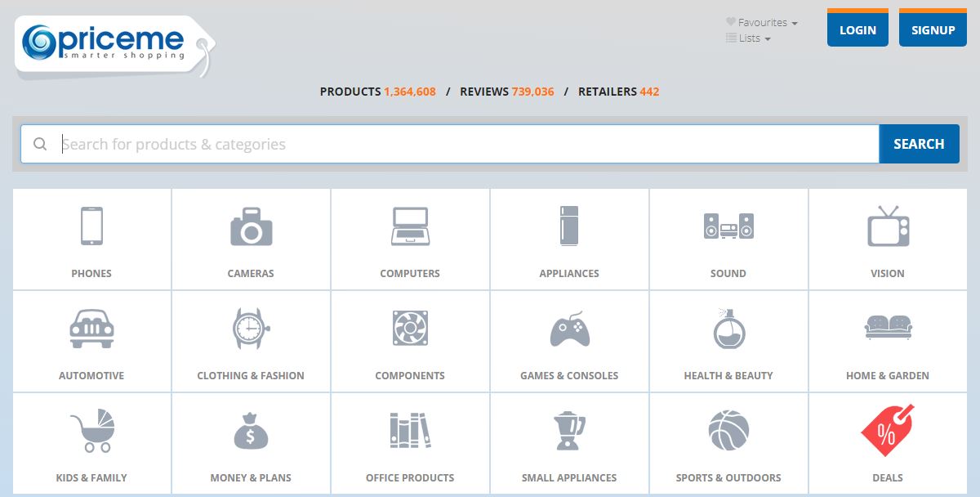Screen dimensions: 980x497
Task: Open the Cameras category icon
Action: (251, 226)
